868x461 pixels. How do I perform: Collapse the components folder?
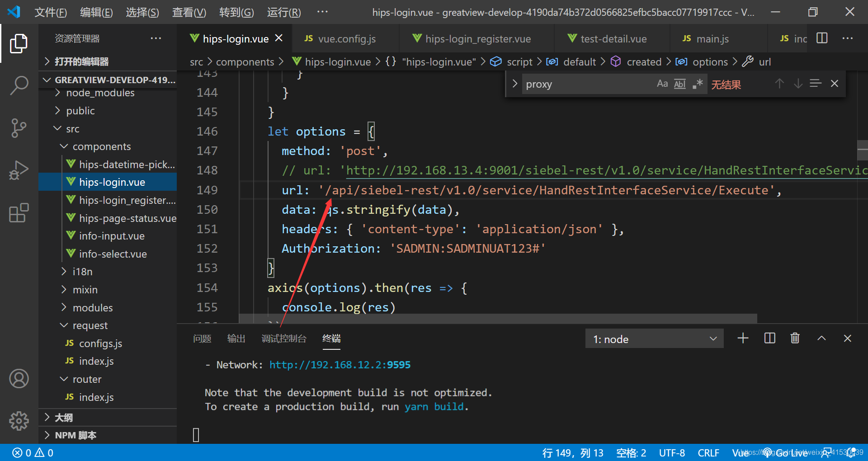click(x=108, y=146)
